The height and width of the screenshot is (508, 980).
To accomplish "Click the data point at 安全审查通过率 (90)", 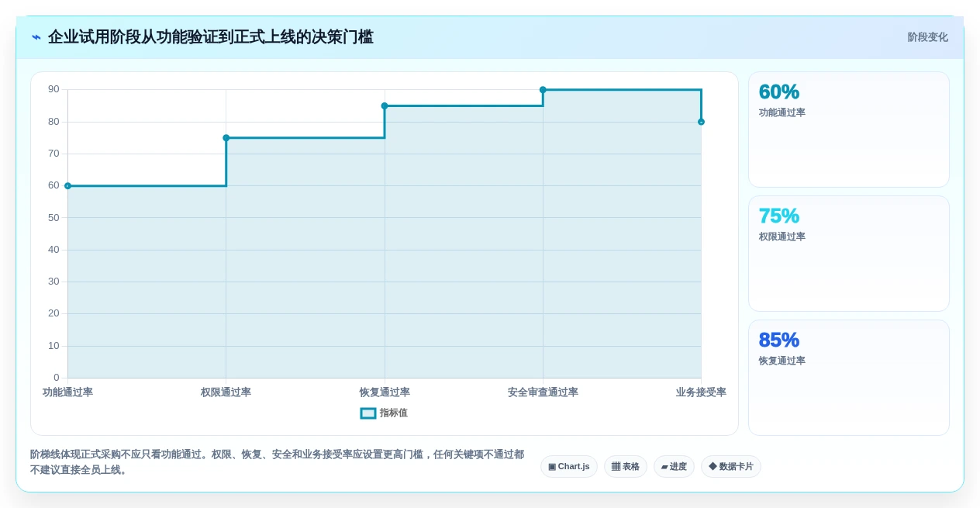I will coord(543,90).
